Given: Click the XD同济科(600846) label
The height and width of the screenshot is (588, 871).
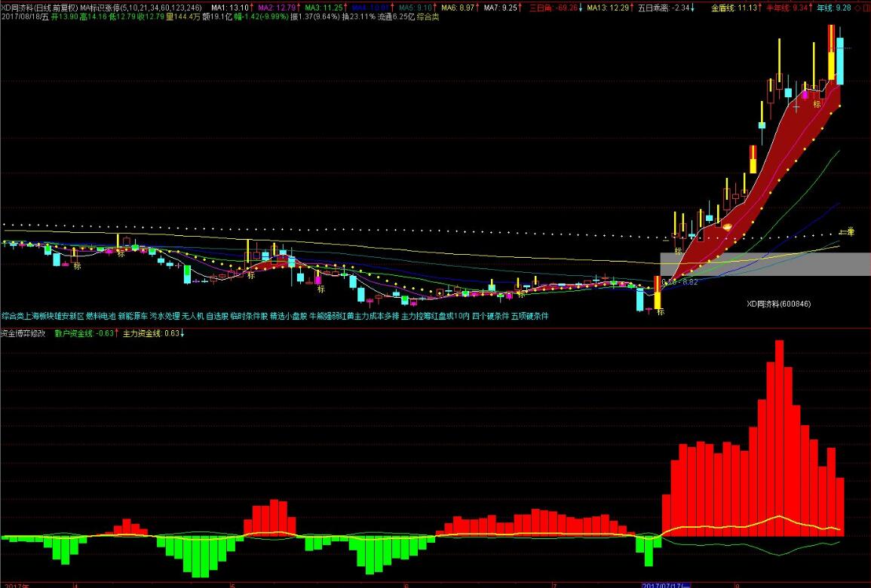Looking at the screenshot, I should [x=778, y=305].
